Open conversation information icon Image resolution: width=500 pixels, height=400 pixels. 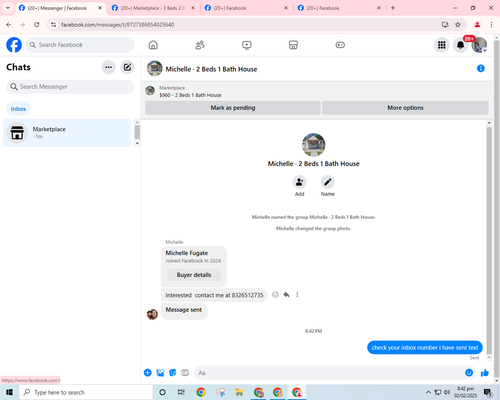(481, 68)
